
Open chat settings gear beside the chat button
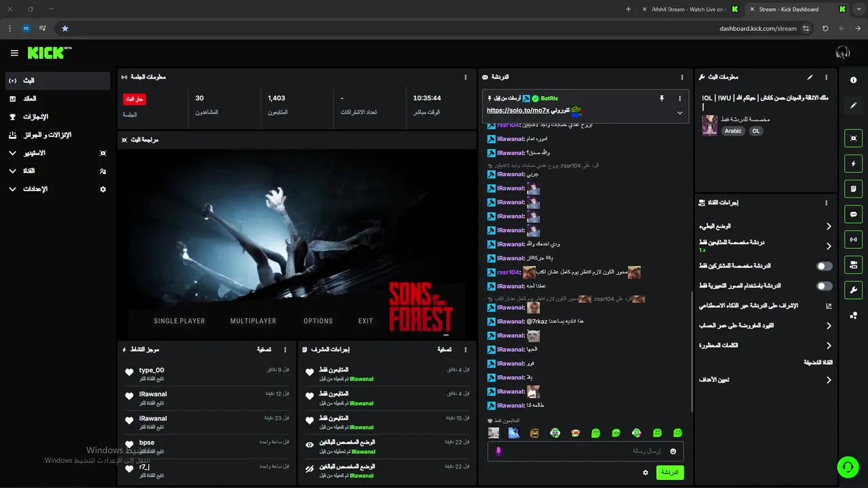646,472
